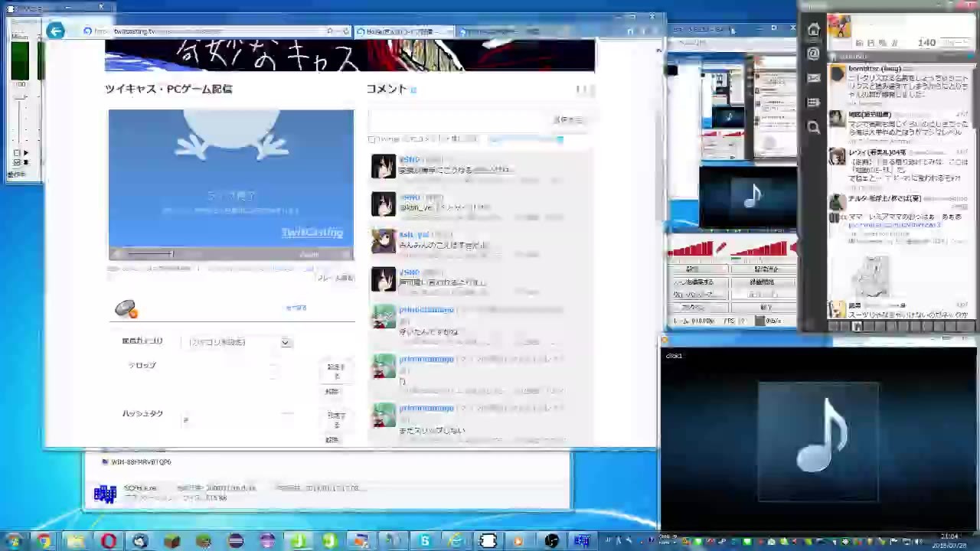Click the 終了 button in broadcaster tool

tap(766, 308)
